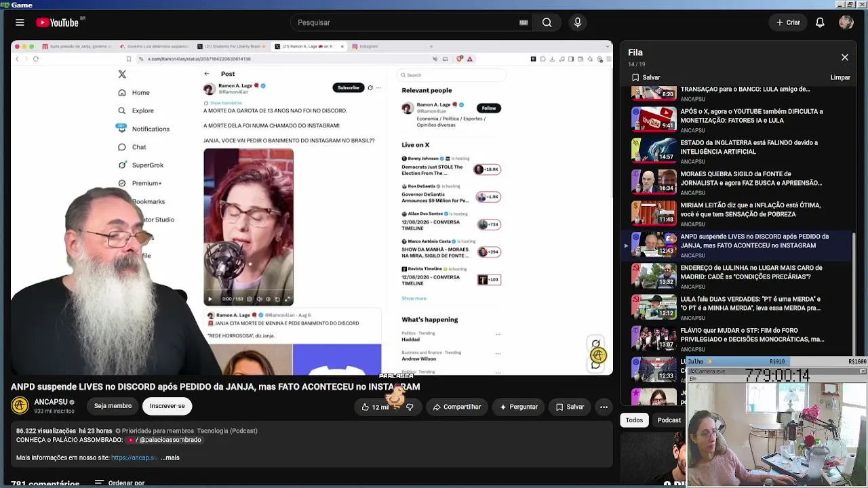Open the 'https://ancap.su' description link
868x488 pixels.
(x=134, y=457)
